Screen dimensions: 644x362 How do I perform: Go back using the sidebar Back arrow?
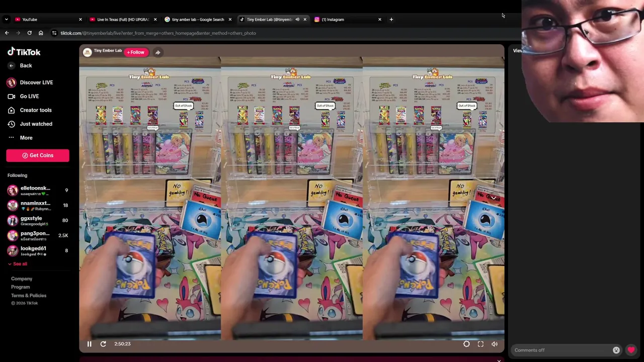click(11, 65)
